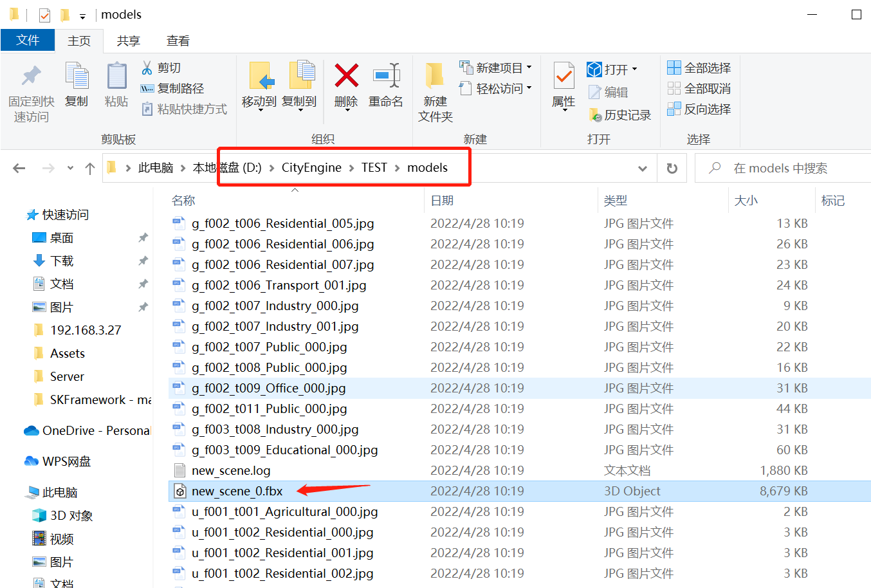Click the New Folder (新建文件夹) icon
The height and width of the screenshot is (588, 871).
tap(434, 86)
